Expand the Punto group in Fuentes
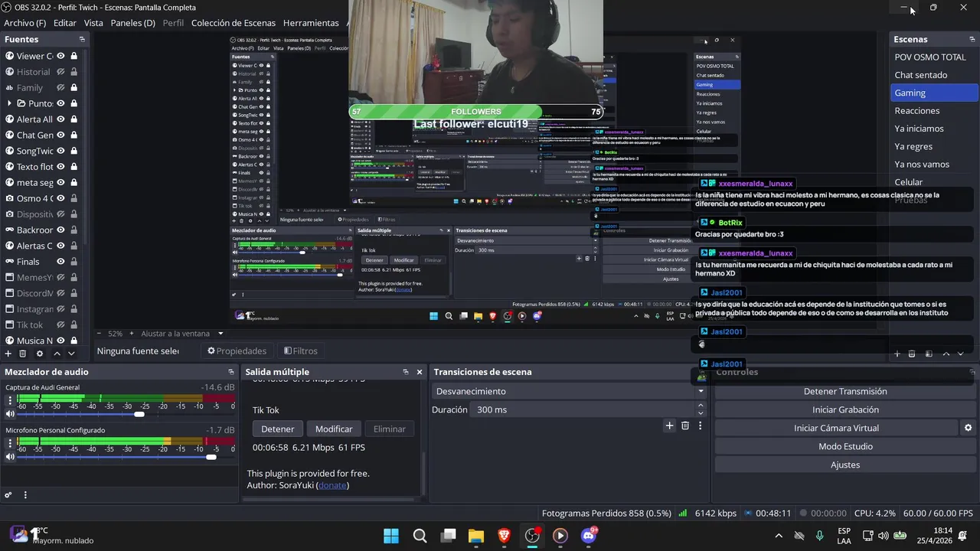Image resolution: width=980 pixels, height=551 pixels. coord(9,103)
